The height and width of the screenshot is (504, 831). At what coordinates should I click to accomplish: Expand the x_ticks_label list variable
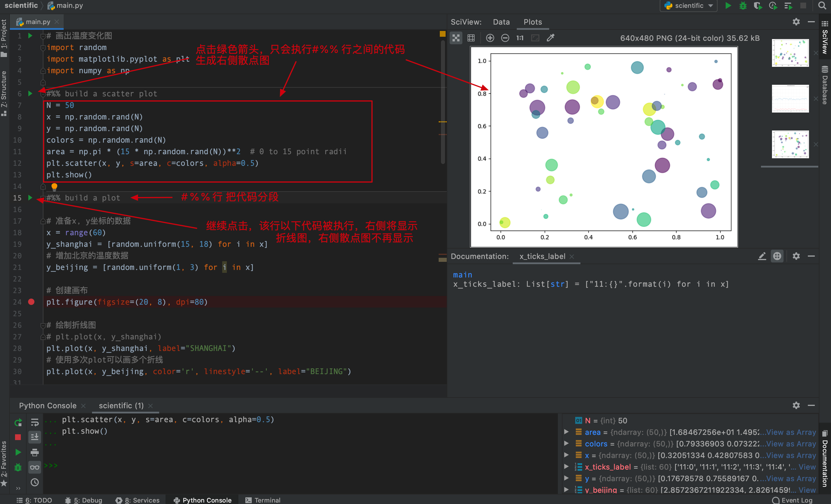coord(566,467)
